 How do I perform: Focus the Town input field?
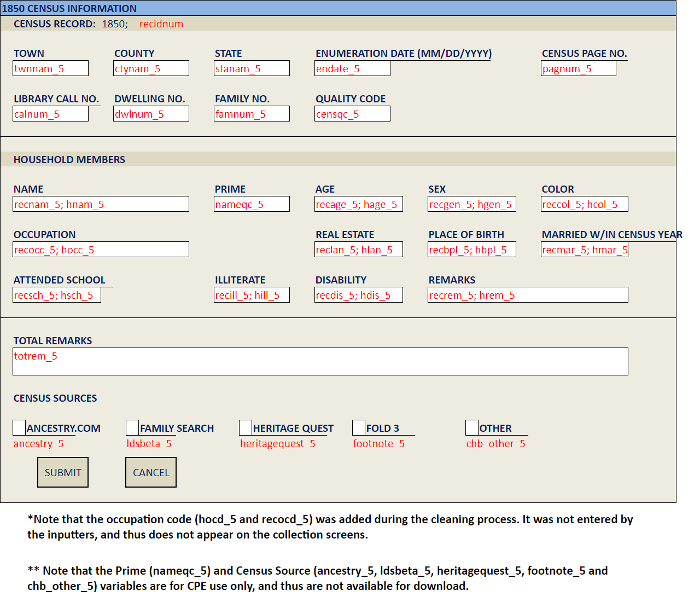click(50, 68)
